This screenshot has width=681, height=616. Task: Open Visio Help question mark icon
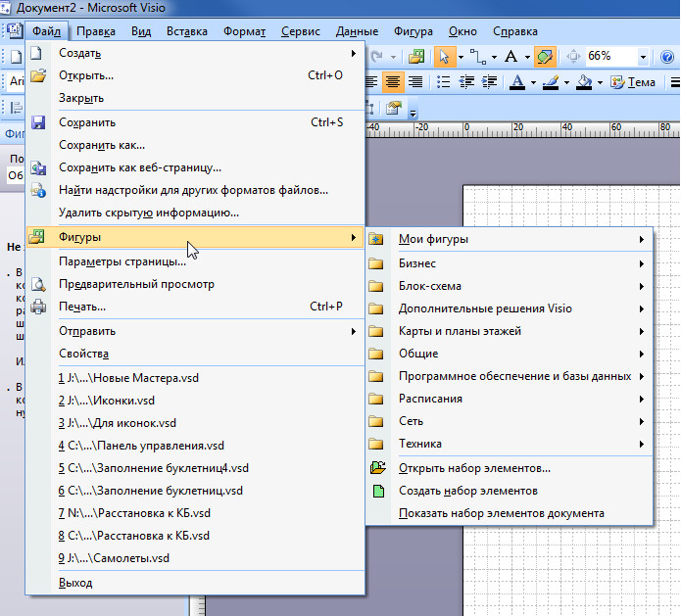(x=666, y=57)
